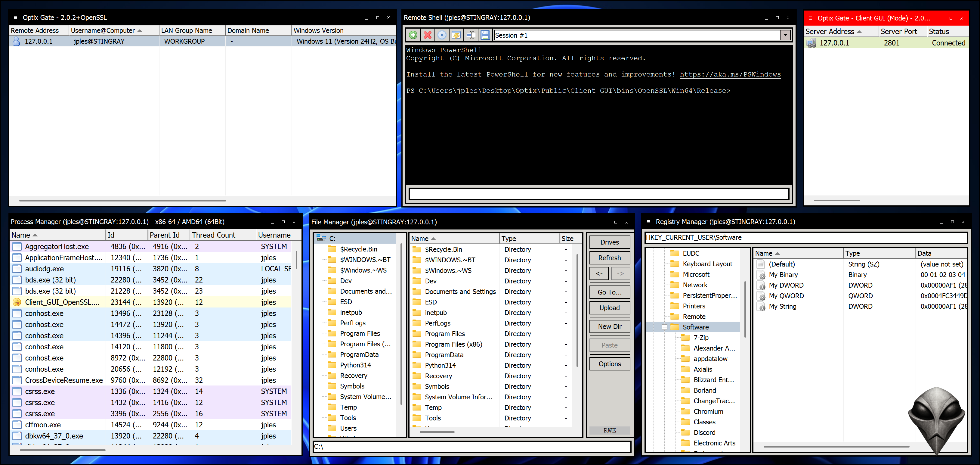
Task: Sort processes by Parent Id column
Action: pyautogui.click(x=168, y=235)
